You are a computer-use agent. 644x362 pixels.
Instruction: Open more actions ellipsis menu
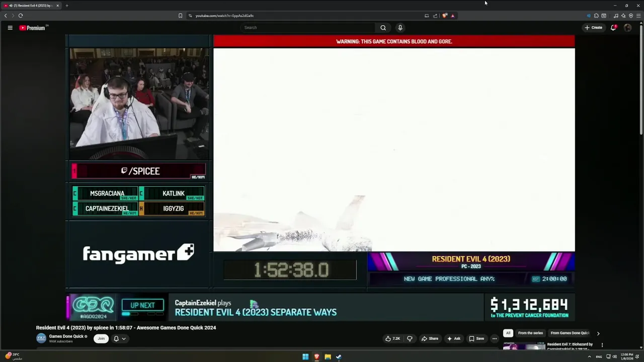(495, 338)
